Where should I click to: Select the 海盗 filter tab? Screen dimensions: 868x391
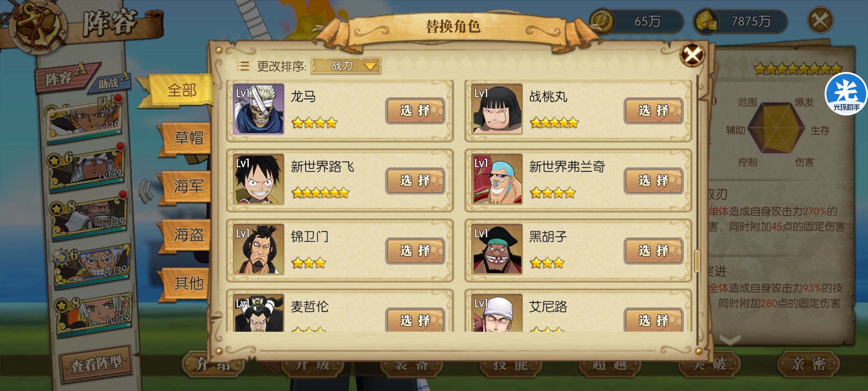pyautogui.click(x=187, y=235)
